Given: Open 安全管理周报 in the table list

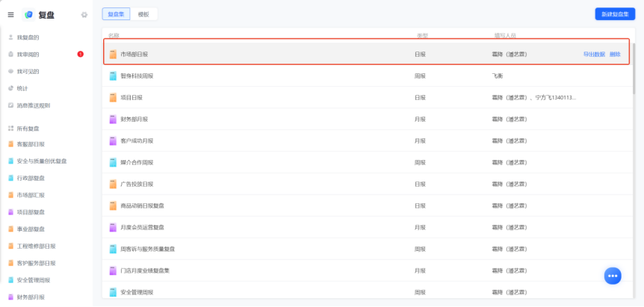Looking at the screenshot, I should [137, 293].
